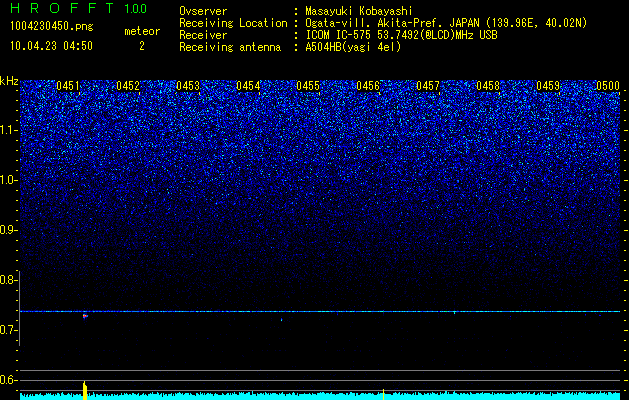Screen dimensions: 629x400
Task: Click the HROFFT 1.0.0 title text
Action: (x=79, y=8)
